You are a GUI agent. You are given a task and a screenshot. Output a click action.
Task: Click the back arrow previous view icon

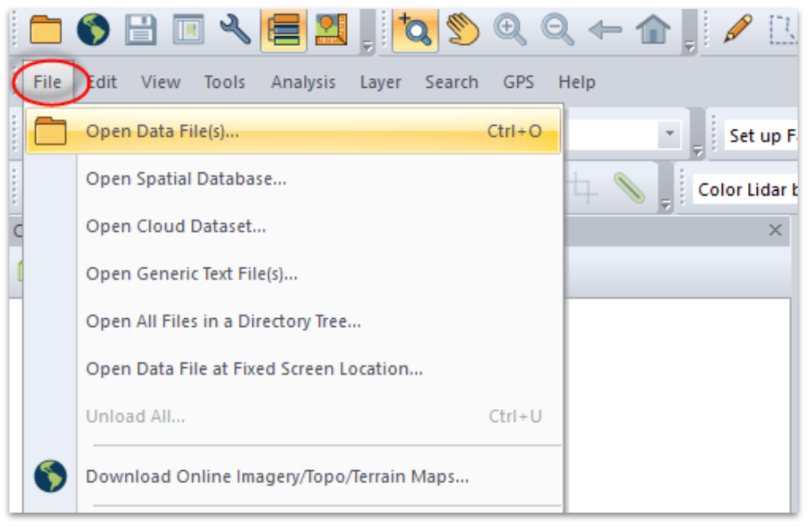[605, 30]
